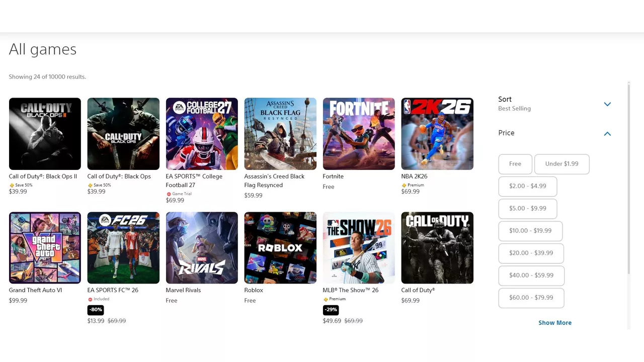Click Show More price ranges
This screenshot has height=362, width=644.
pos(555,323)
